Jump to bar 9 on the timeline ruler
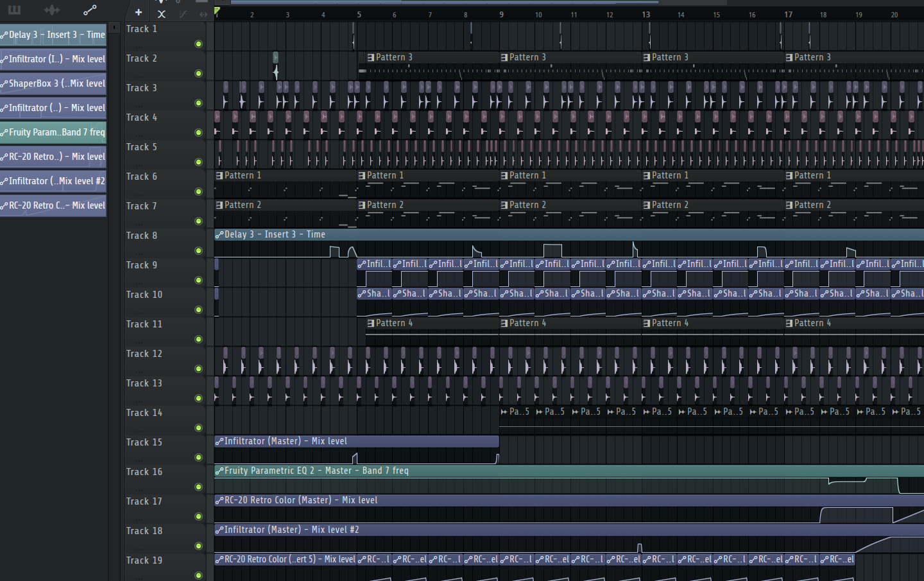This screenshot has height=581, width=924. 501,14
